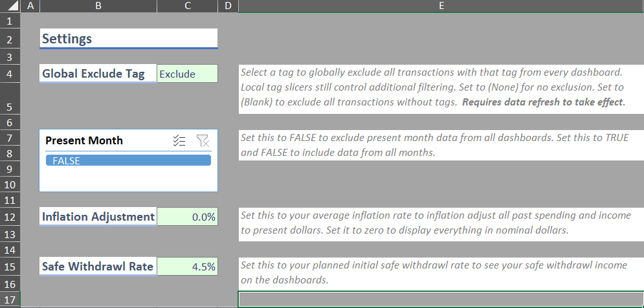The image size is (644, 308).
Task: Select row 11 header
Action: (10, 200)
